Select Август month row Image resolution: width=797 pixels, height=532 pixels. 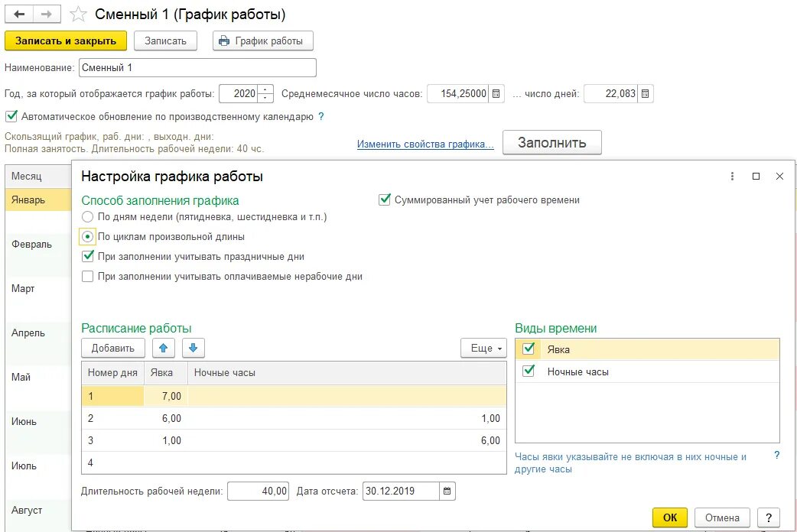pos(38,510)
